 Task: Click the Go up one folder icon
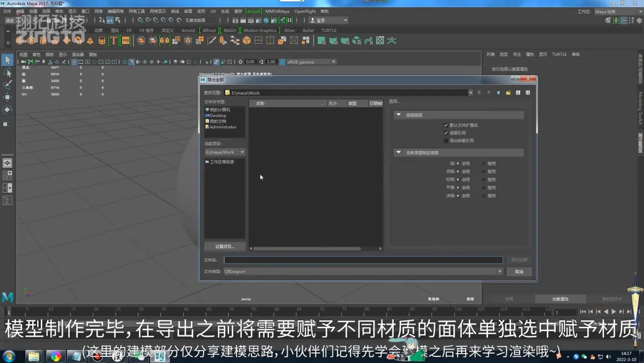coord(499,93)
